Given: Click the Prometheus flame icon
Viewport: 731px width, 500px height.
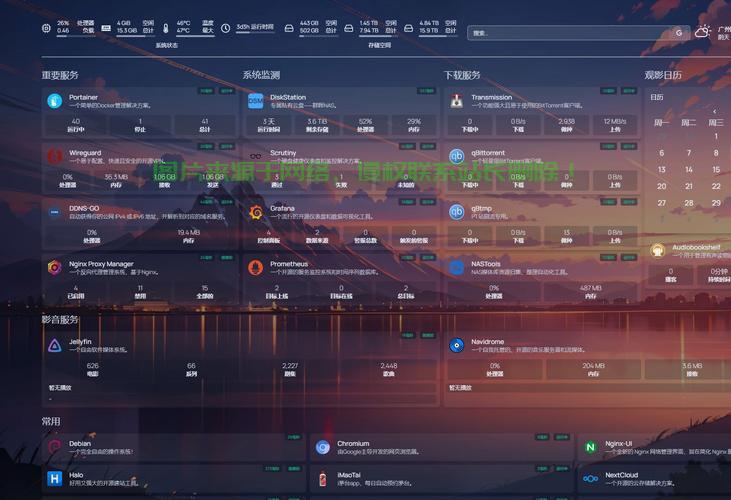Looking at the screenshot, I should [255, 267].
